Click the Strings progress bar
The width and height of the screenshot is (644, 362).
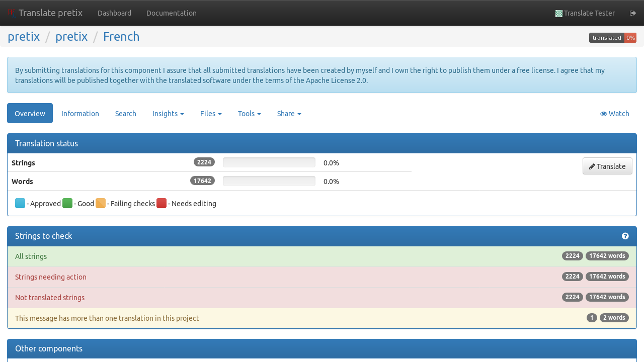tap(269, 162)
